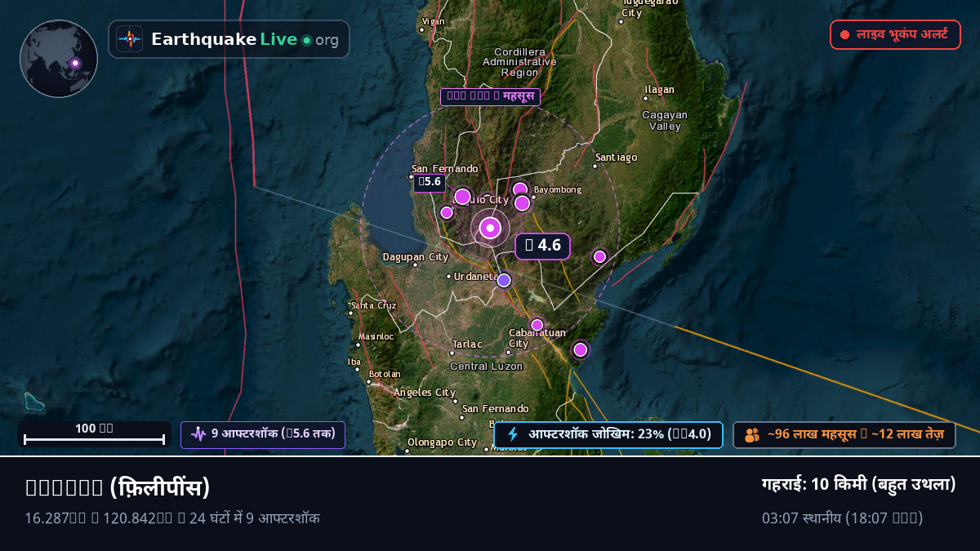Viewport: 980px width, 551px height.
Task: Click the Masinloc town label
Action: pos(376,336)
